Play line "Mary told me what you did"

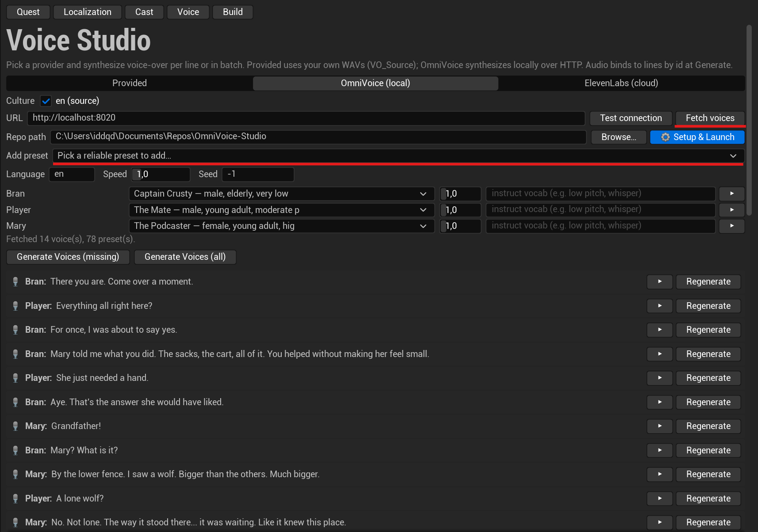pos(659,354)
